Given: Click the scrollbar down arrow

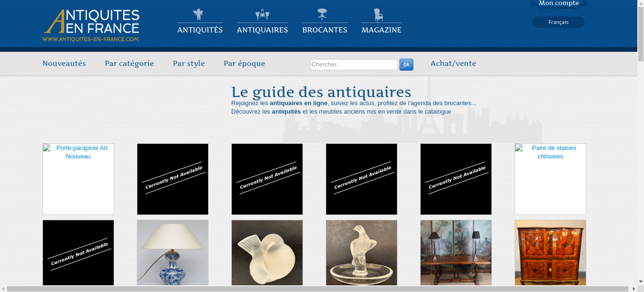Looking at the screenshot, I should (641, 281).
